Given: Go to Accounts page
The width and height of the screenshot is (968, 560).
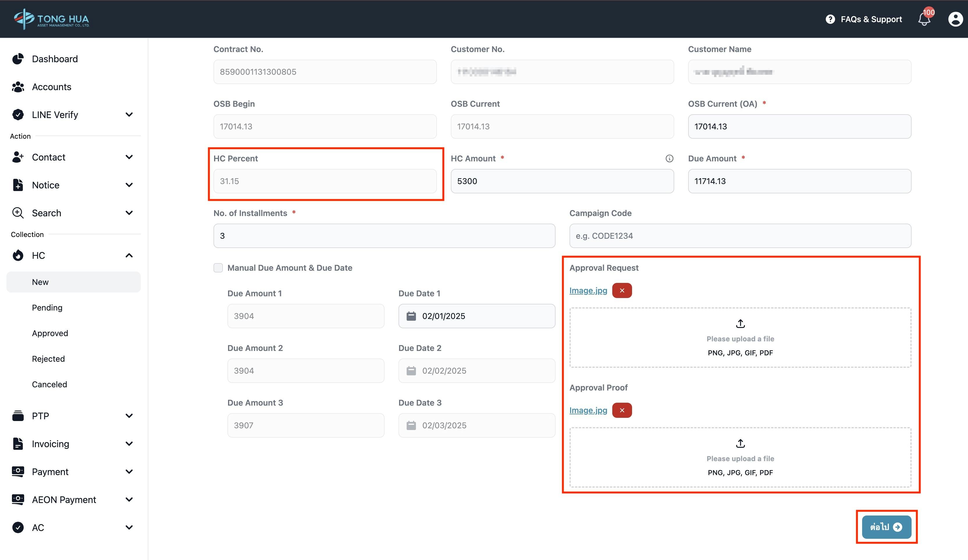Looking at the screenshot, I should [x=51, y=87].
